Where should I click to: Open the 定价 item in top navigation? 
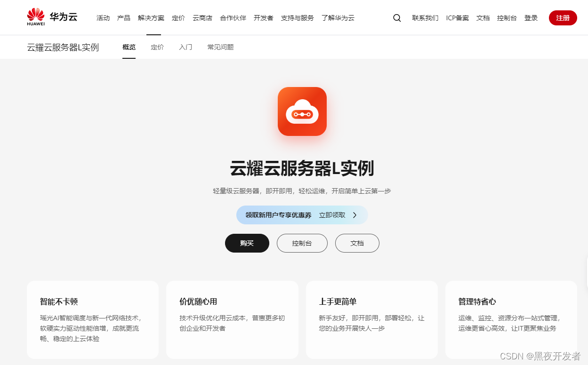pyautogui.click(x=178, y=18)
